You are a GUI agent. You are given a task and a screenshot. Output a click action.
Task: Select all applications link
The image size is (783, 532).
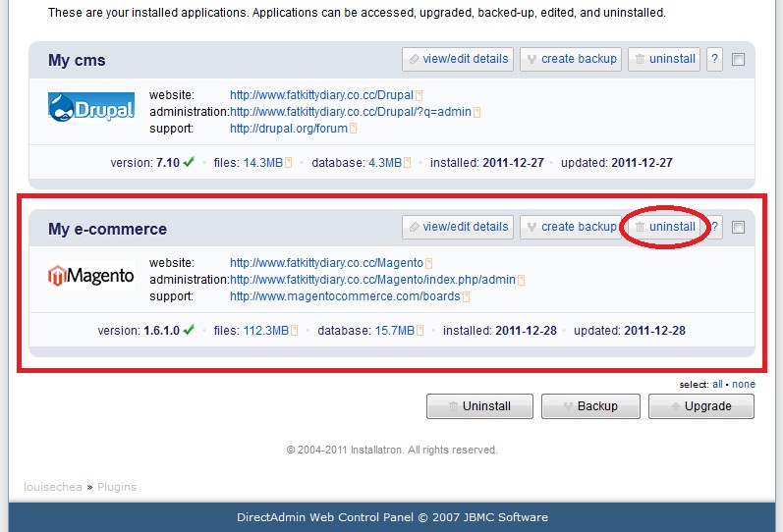tap(717, 385)
